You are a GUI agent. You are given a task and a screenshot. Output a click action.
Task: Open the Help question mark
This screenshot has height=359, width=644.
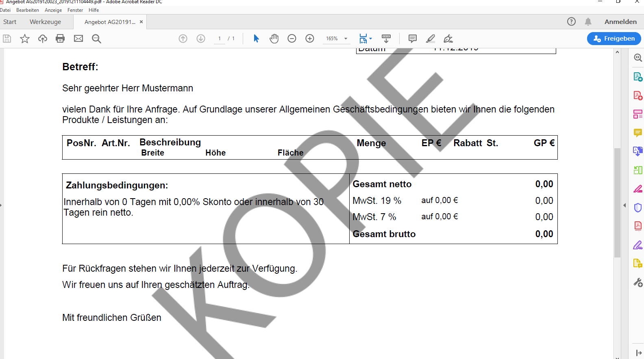coord(571,22)
